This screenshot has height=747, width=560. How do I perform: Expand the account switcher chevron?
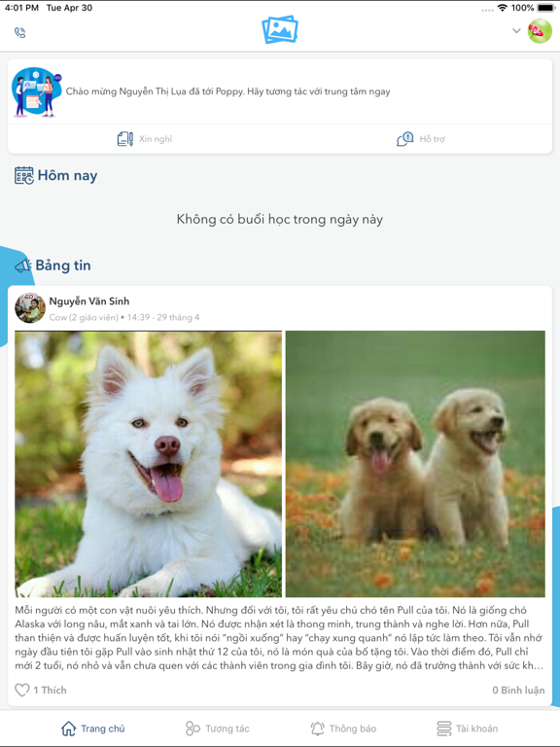[516, 31]
